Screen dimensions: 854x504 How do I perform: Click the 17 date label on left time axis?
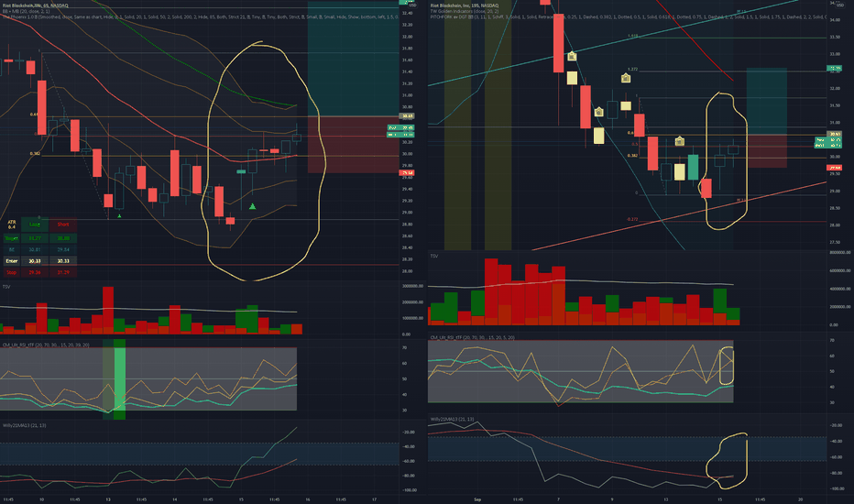pyautogui.click(x=374, y=499)
